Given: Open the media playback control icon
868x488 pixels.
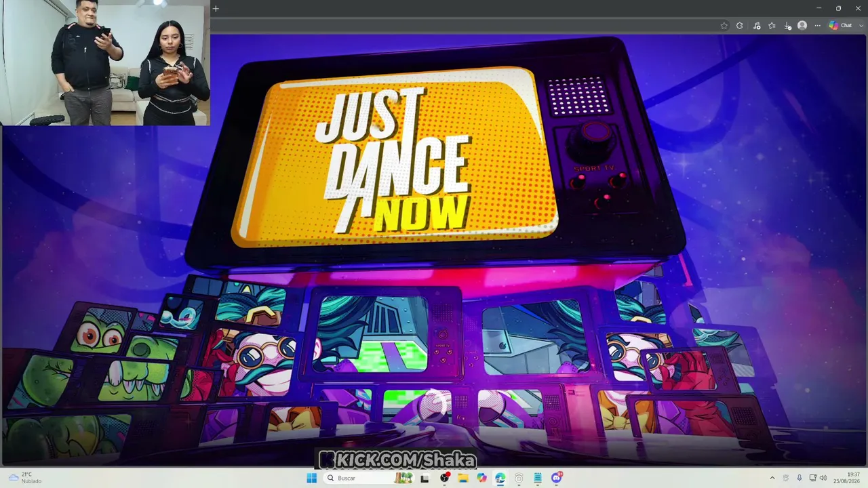Looking at the screenshot, I should [757, 26].
